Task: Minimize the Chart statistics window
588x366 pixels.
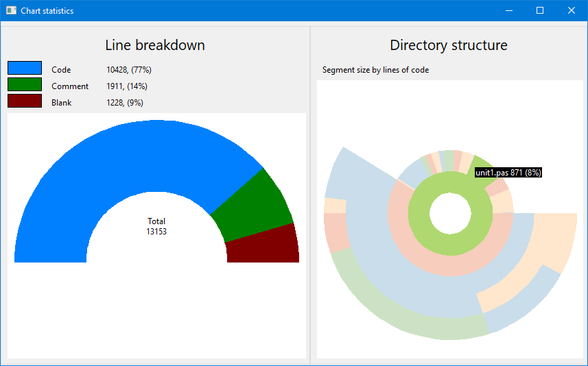Action: point(509,10)
